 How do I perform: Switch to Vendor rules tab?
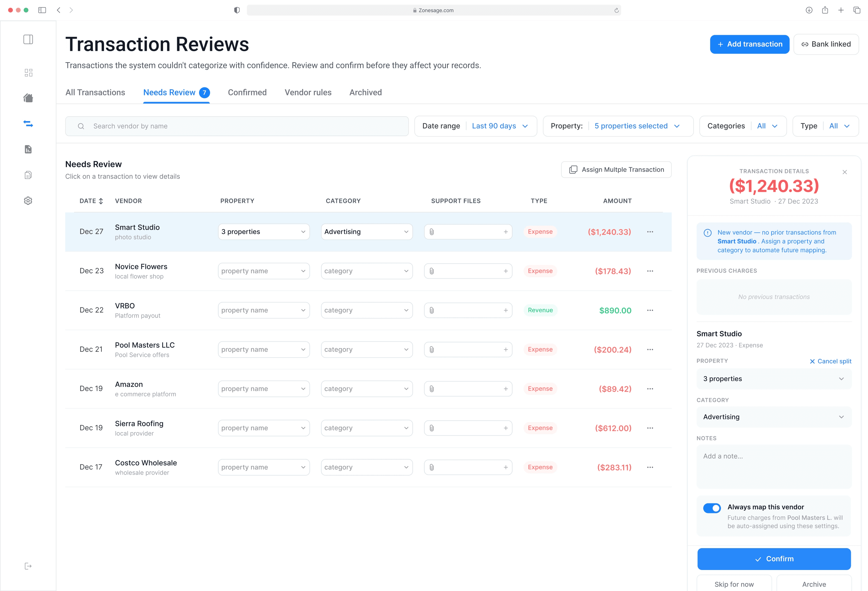[308, 93]
